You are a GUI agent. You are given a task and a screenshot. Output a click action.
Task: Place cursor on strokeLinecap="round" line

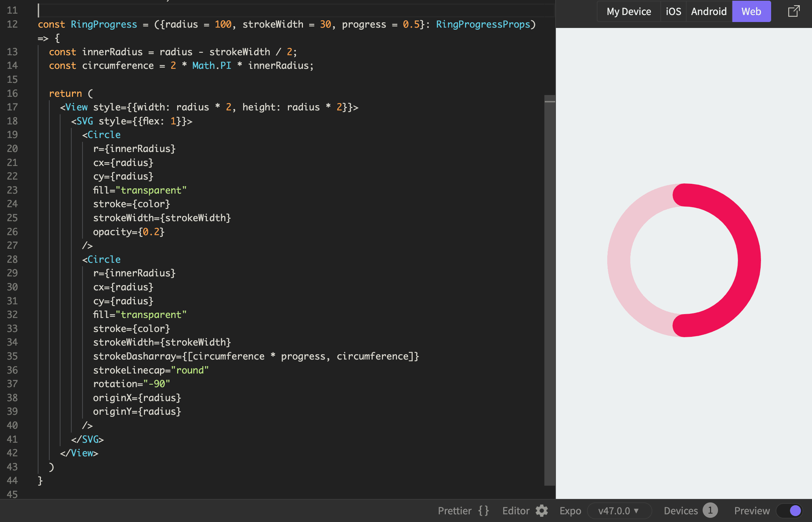pos(151,370)
